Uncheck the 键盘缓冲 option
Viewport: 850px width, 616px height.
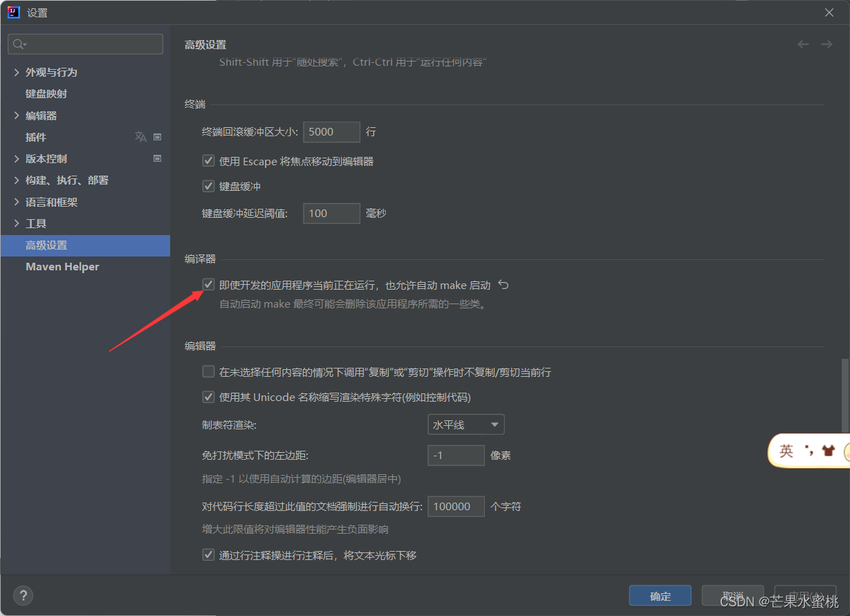click(x=208, y=185)
